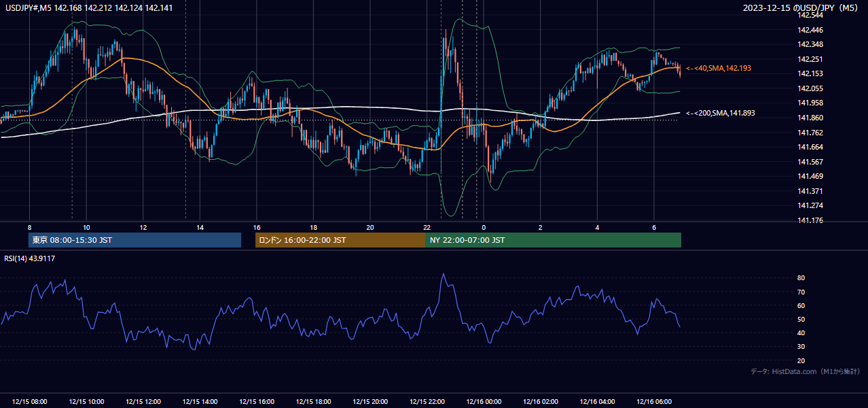
Task: Click hour tick 22 under the price chart
Action: (427, 227)
